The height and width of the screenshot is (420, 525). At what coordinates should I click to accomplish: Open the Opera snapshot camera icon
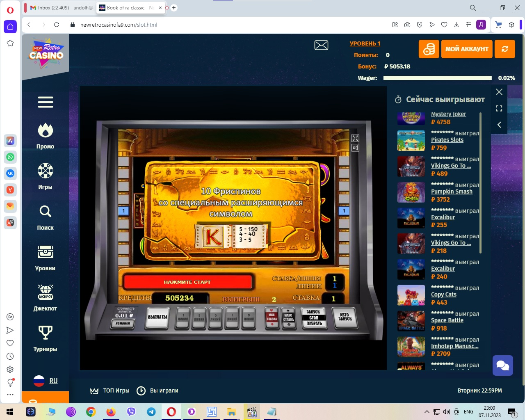click(407, 25)
